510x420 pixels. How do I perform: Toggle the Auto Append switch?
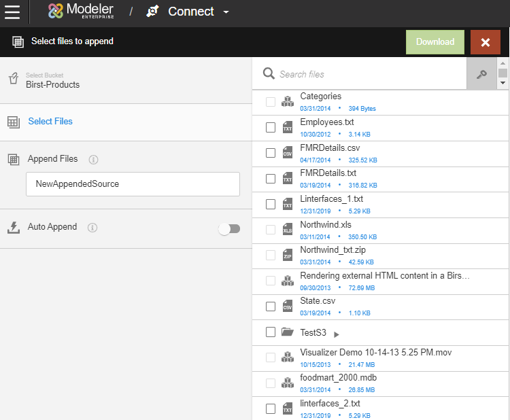tap(229, 229)
